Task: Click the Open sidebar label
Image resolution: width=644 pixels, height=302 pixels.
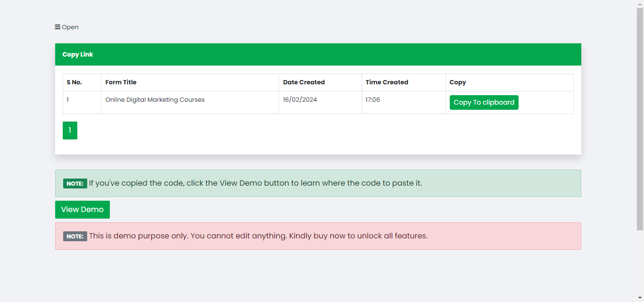Action: [x=70, y=27]
